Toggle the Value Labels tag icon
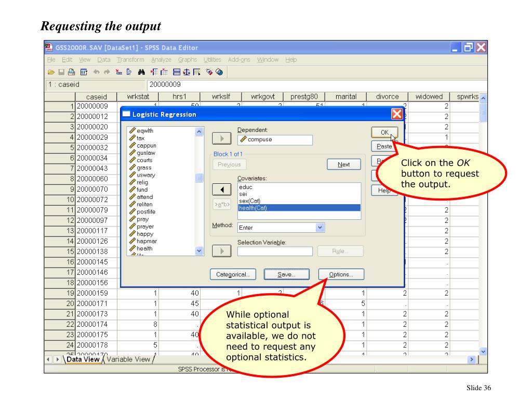The height and width of the screenshot is (399, 532). [209, 72]
